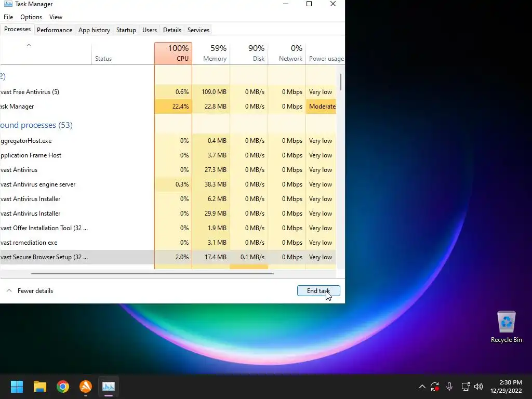Click Task Manager taskbar icon

[109, 387]
